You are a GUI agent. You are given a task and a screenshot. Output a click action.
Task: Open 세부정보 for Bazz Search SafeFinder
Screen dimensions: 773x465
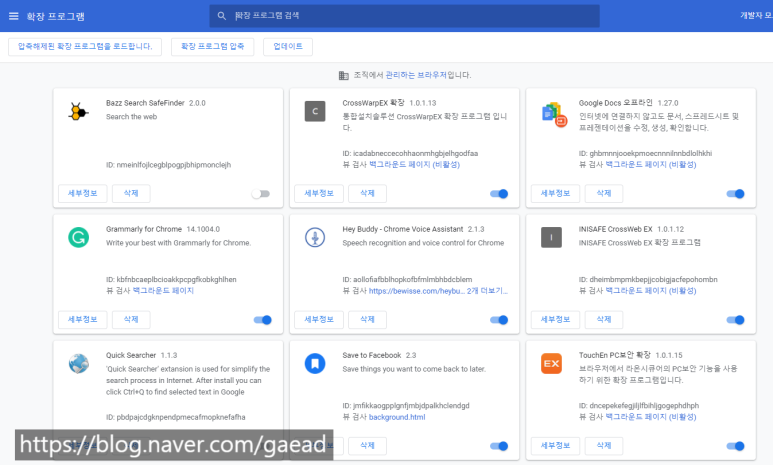click(82, 193)
